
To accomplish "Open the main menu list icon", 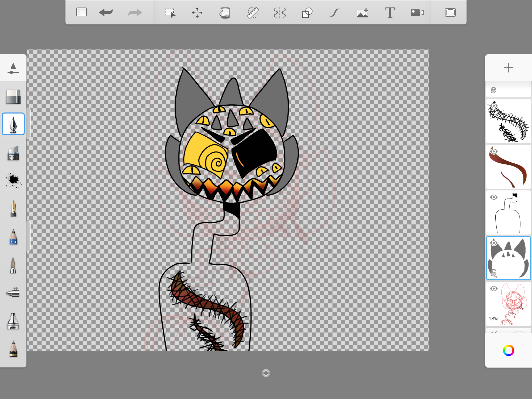I will pyautogui.click(x=81, y=12).
